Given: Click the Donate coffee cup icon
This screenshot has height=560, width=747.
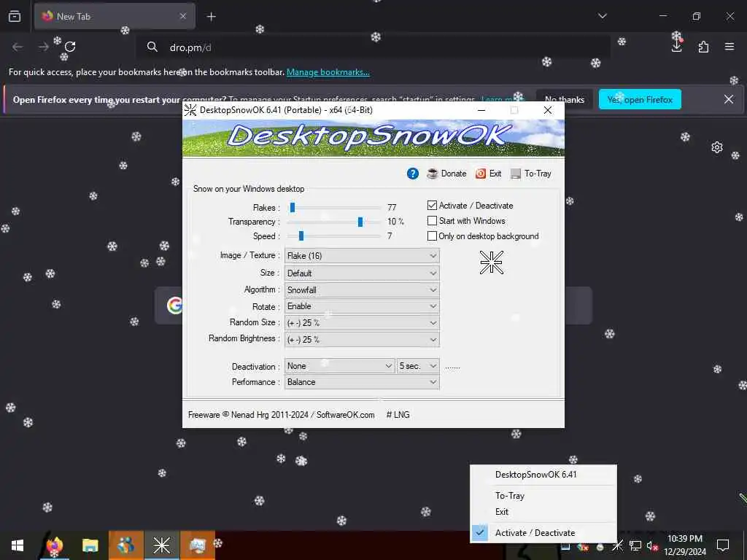Looking at the screenshot, I should click(x=432, y=174).
